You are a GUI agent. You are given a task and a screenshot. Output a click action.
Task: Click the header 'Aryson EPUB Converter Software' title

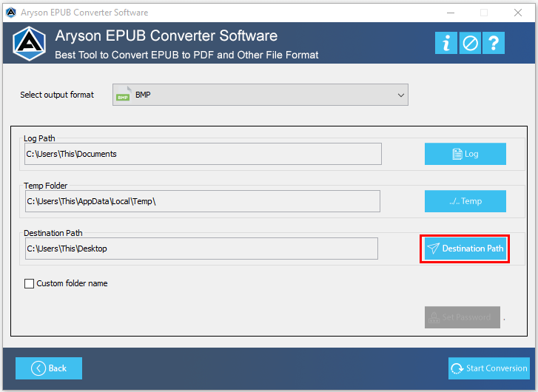[x=167, y=36]
